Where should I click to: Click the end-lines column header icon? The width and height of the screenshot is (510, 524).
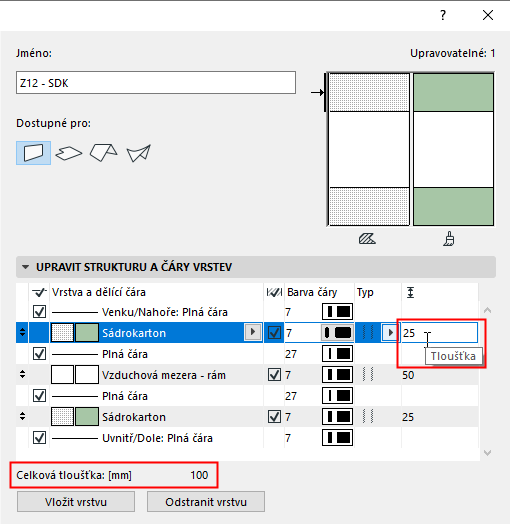274,292
